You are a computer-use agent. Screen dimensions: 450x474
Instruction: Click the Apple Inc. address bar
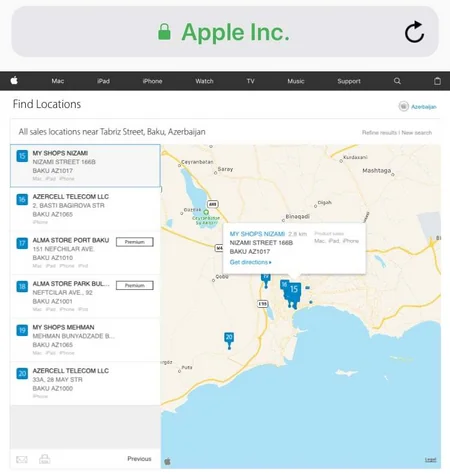[225, 32]
